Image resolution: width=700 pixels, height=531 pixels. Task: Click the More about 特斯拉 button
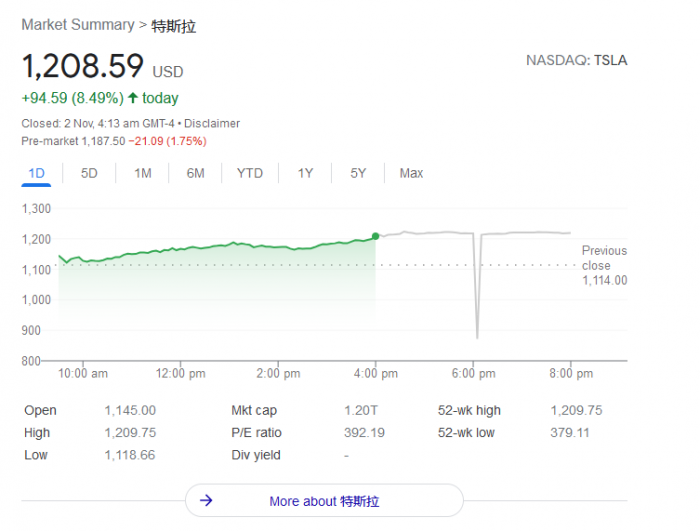(x=324, y=501)
